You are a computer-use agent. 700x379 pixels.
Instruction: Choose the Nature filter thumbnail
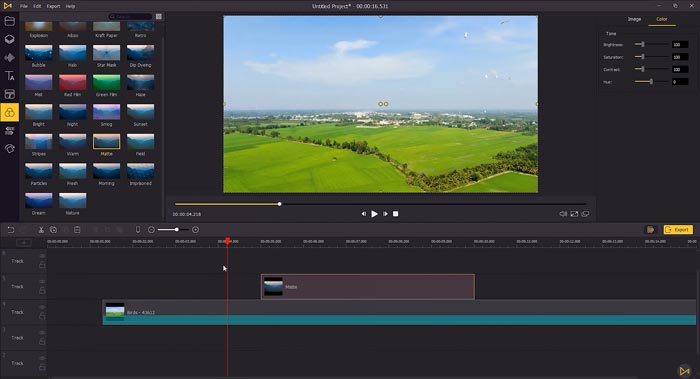pos(72,201)
